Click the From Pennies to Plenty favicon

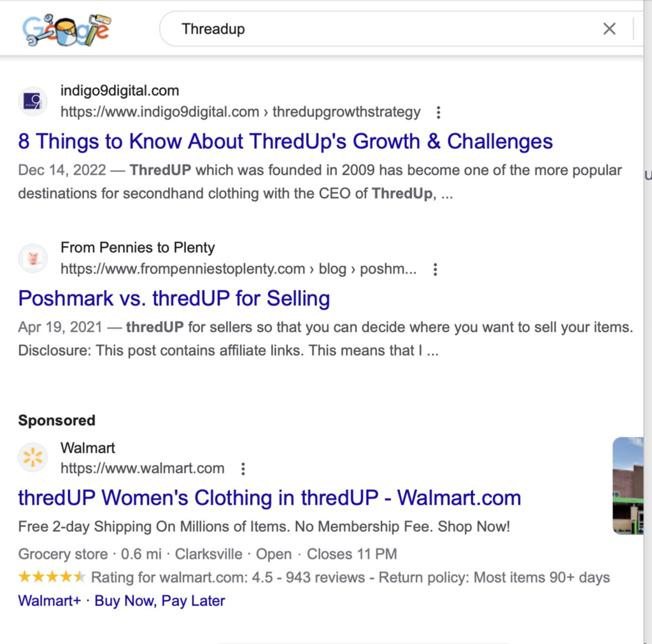pos(32,258)
